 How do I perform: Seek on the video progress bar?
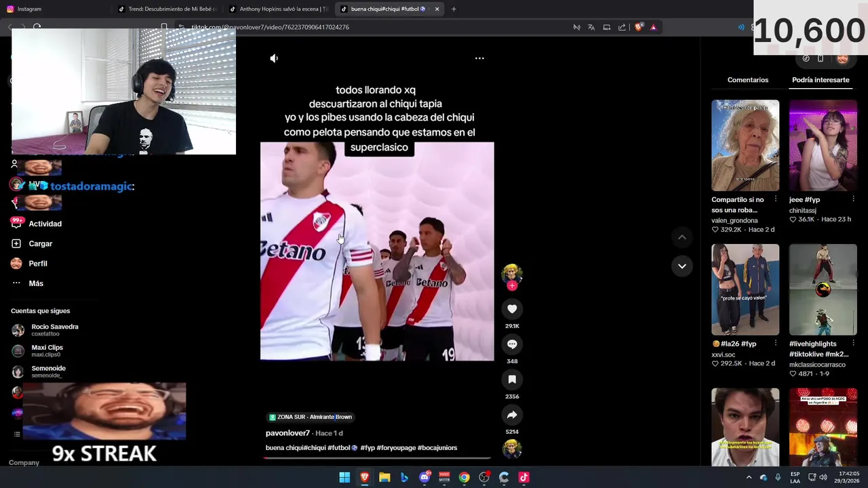[x=377, y=458]
